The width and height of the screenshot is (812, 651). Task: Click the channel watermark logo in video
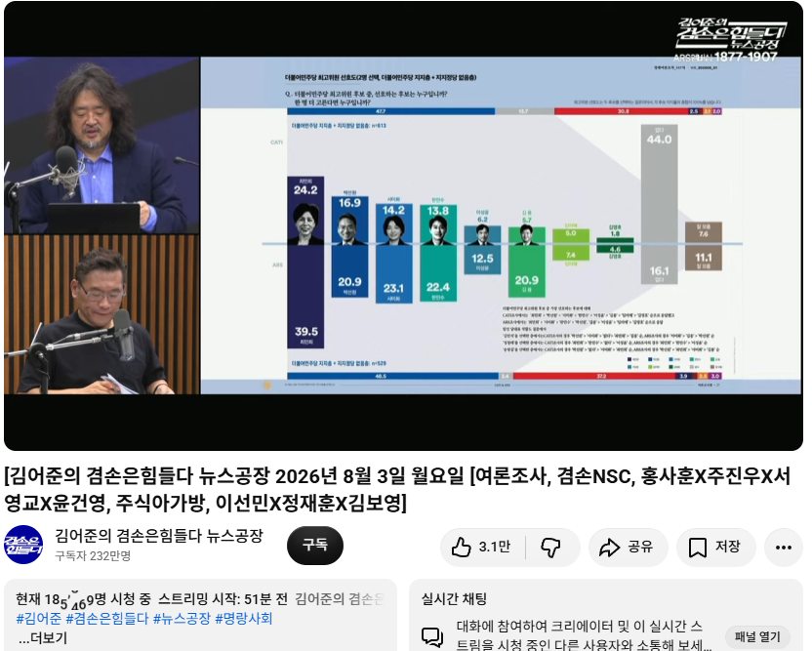pyautogui.click(x=731, y=39)
